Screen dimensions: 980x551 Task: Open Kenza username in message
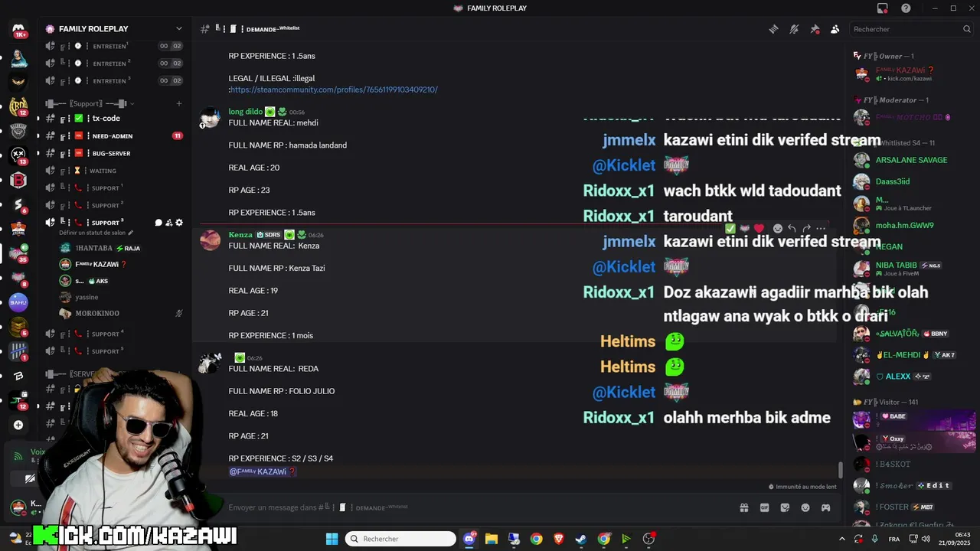pyautogui.click(x=240, y=235)
